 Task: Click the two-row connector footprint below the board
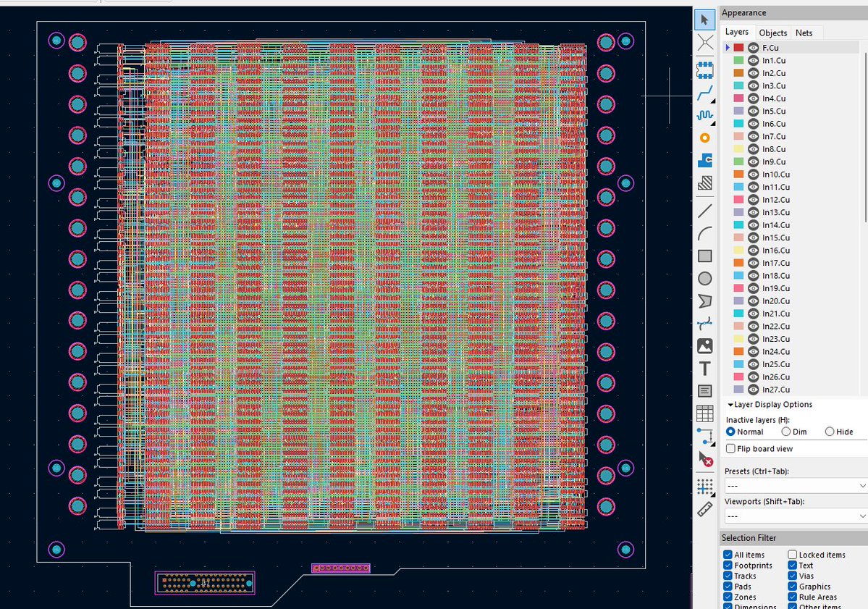pos(205,583)
